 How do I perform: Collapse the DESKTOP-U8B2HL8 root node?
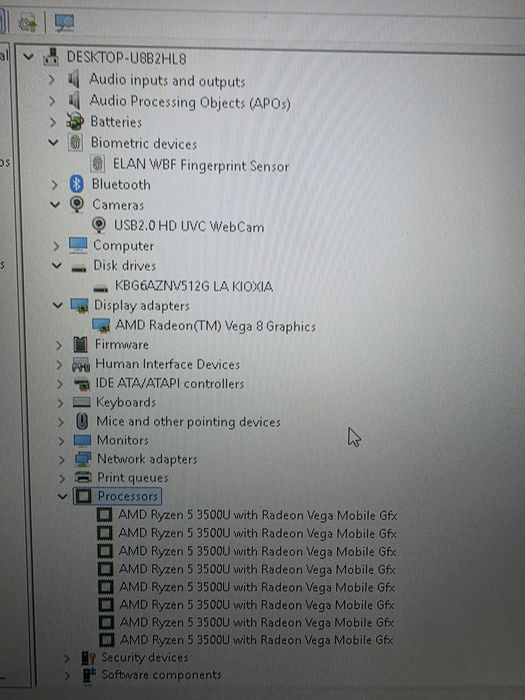(x=29, y=57)
